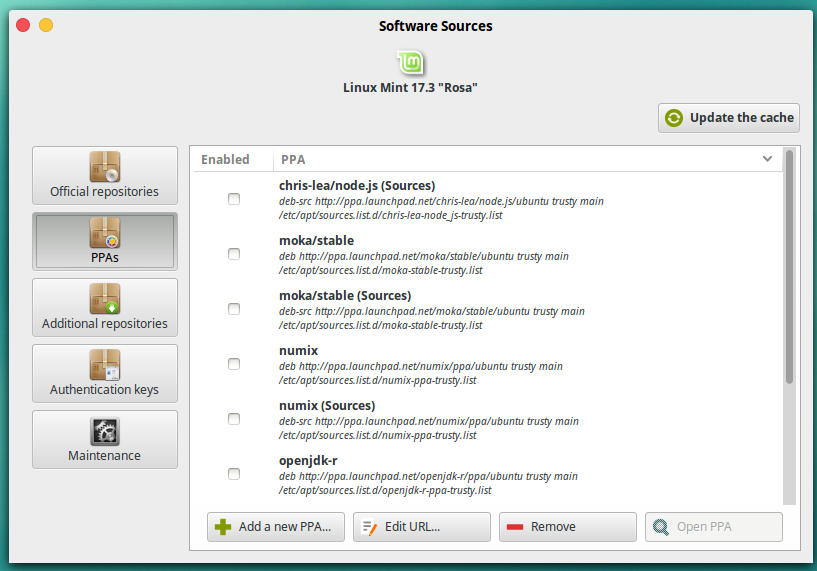The image size is (817, 571).
Task: Click the Additional repositories box icon
Action: tap(105, 299)
